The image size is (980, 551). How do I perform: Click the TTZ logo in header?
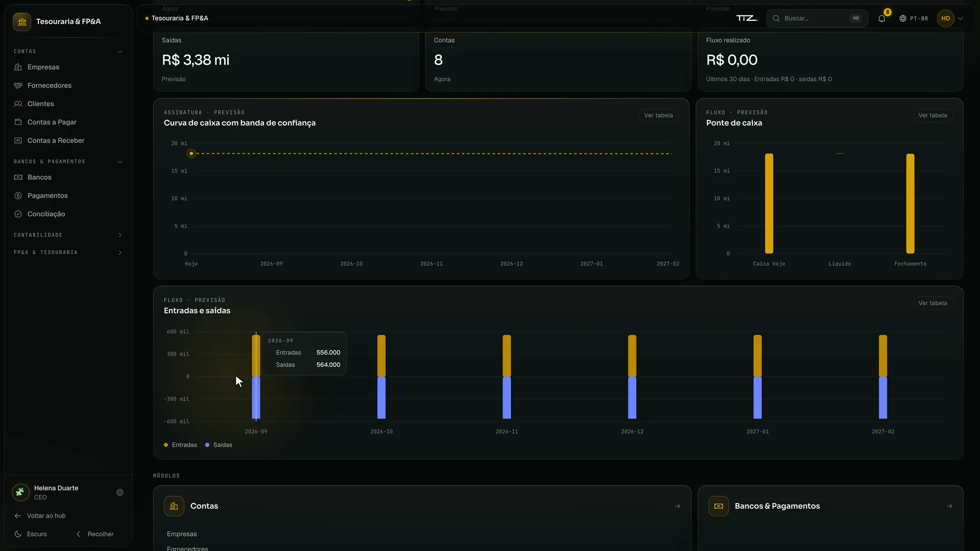[x=747, y=18]
